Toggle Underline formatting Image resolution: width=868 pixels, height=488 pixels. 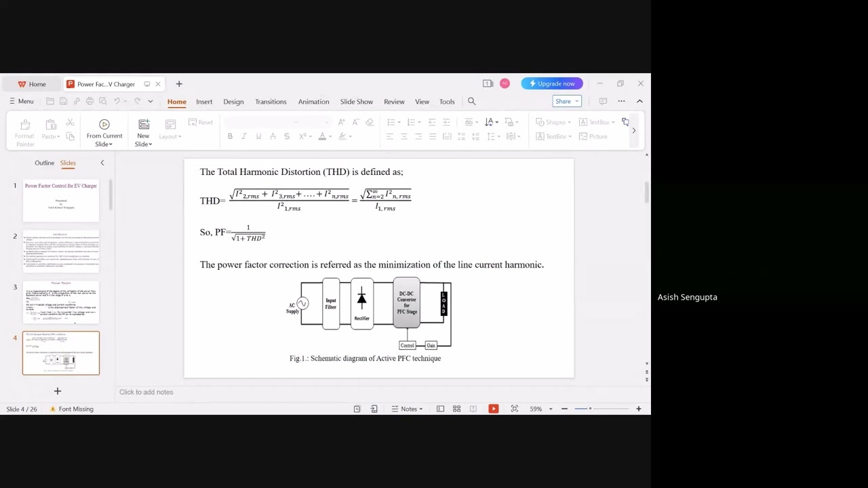point(258,136)
